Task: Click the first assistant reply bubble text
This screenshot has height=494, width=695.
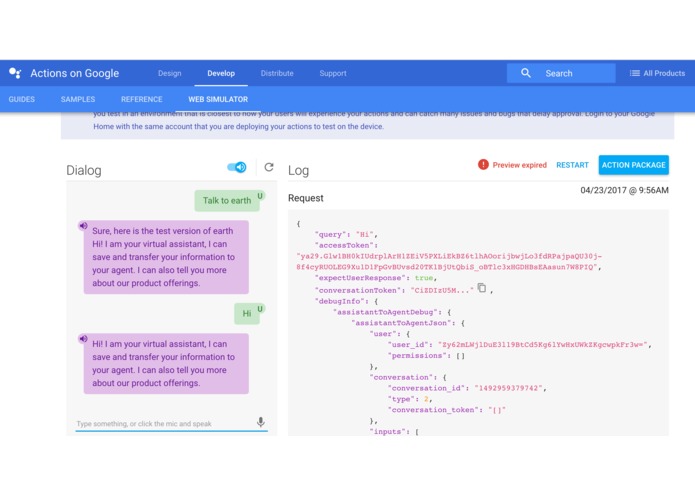Action: click(164, 257)
